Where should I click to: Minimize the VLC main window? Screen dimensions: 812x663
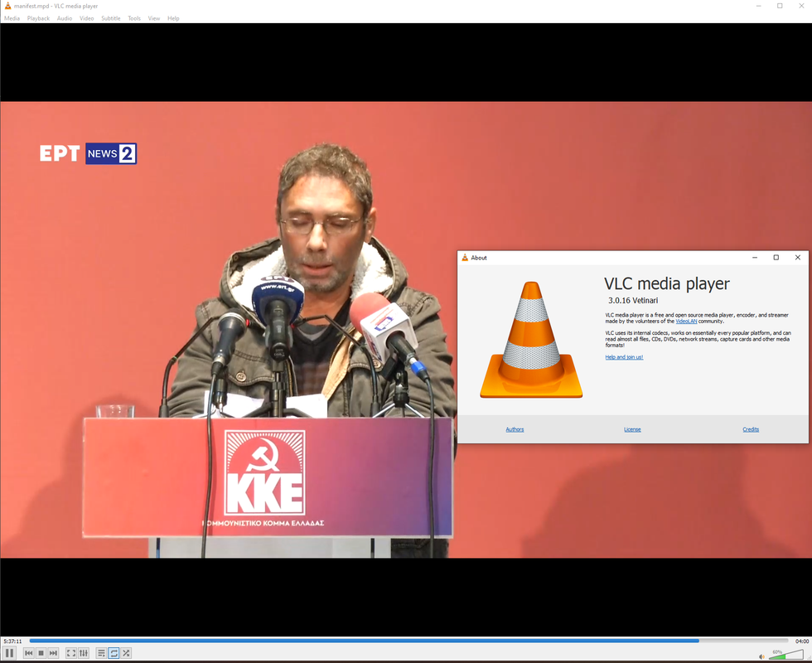[758, 6]
